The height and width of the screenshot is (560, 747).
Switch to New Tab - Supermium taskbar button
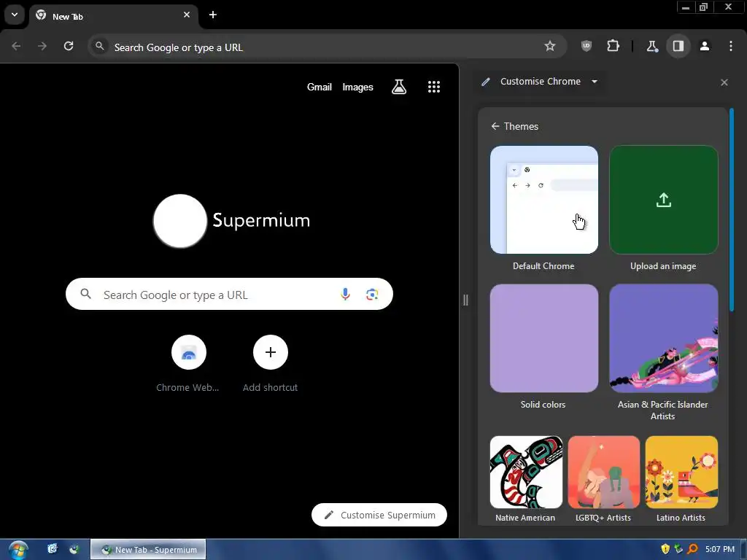148,549
